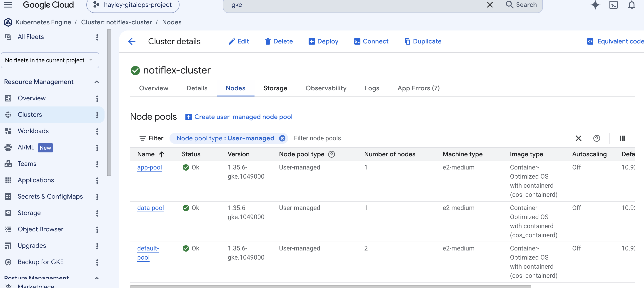This screenshot has width=644, height=288.
Task: Open the Observability tab
Action: pyautogui.click(x=326, y=88)
